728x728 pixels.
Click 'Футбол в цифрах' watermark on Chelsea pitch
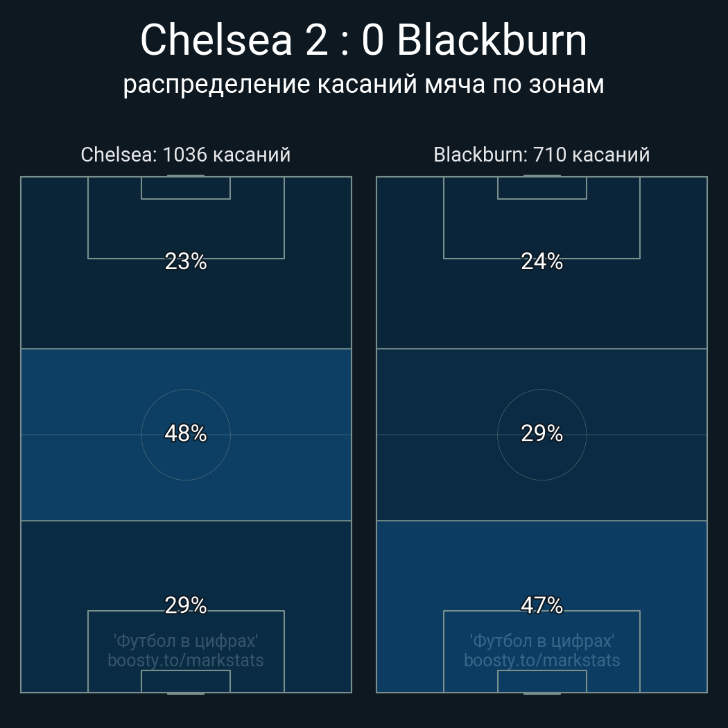(186, 641)
